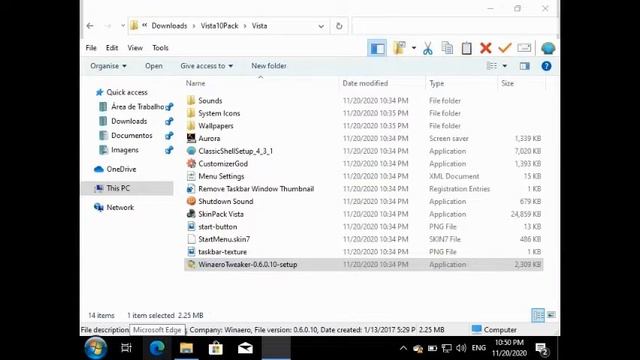Image resolution: width=640 pixels, height=360 pixels.
Task: Click Vista in the address breadcrumb
Action: pyautogui.click(x=259, y=26)
